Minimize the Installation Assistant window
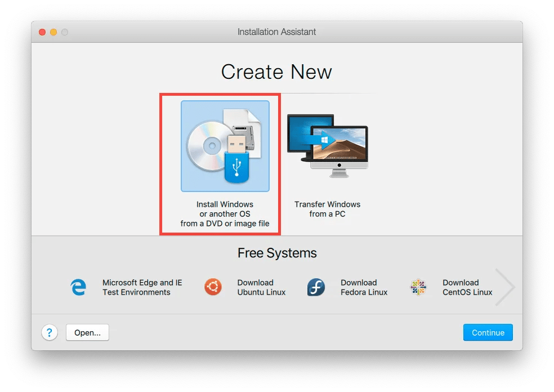This screenshot has height=392, width=554. [53, 32]
